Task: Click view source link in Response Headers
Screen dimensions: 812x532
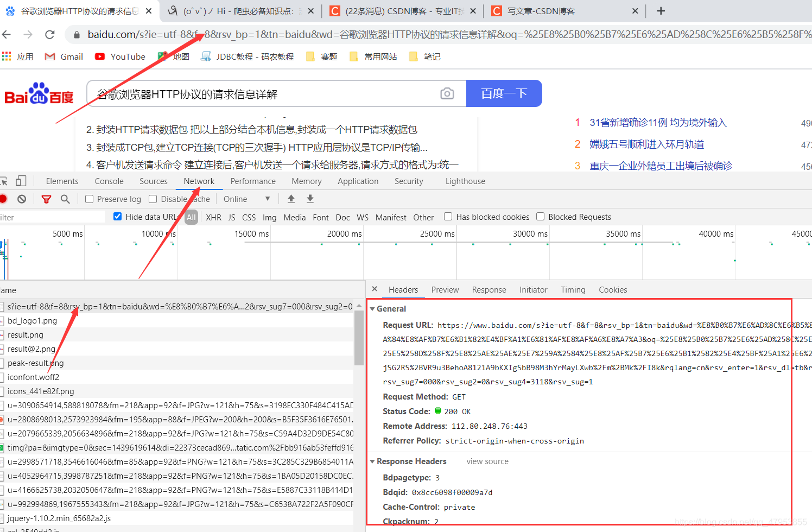Action: (x=487, y=461)
